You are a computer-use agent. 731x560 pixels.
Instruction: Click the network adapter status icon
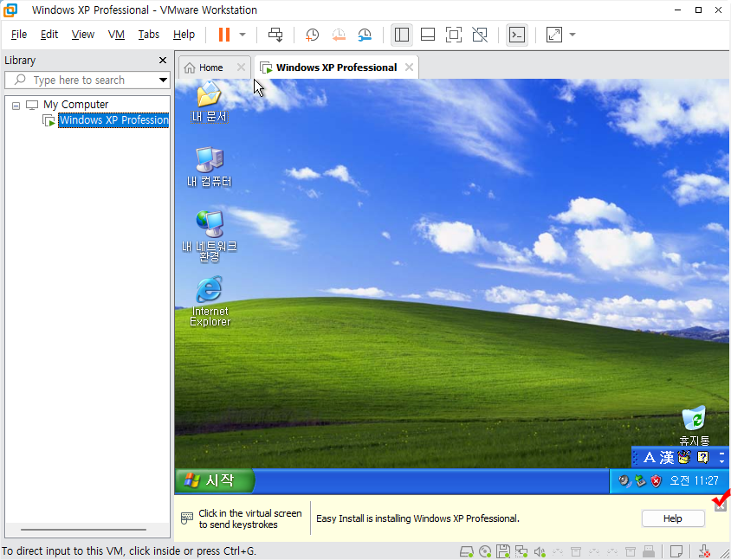[x=521, y=551]
